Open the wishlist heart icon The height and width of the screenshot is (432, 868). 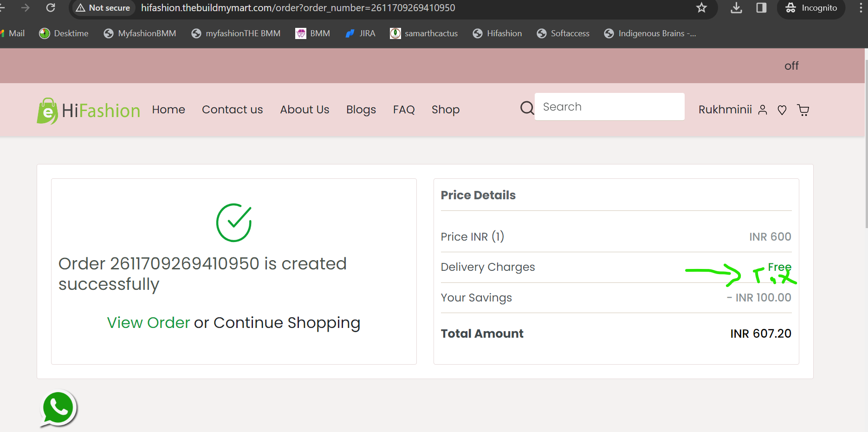(x=782, y=110)
